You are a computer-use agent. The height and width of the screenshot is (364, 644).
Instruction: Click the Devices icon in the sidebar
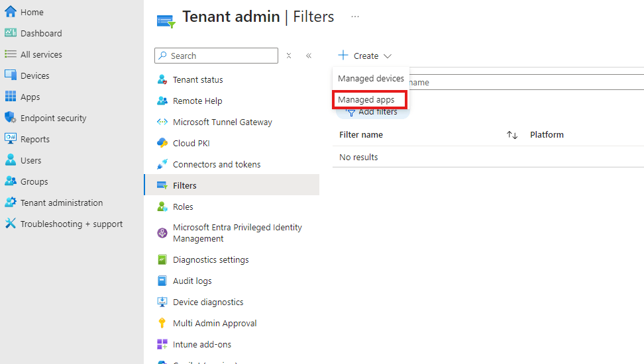click(x=10, y=75)
